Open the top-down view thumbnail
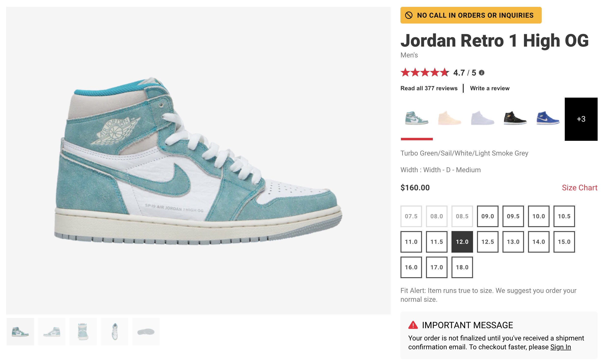This screenshot has height=364, width=604. tap(115, 332)
